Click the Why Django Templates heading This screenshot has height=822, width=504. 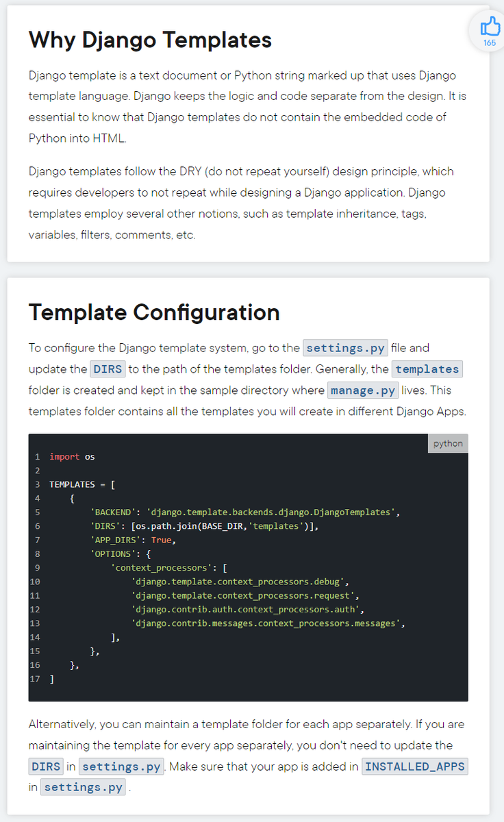(150, 40)
